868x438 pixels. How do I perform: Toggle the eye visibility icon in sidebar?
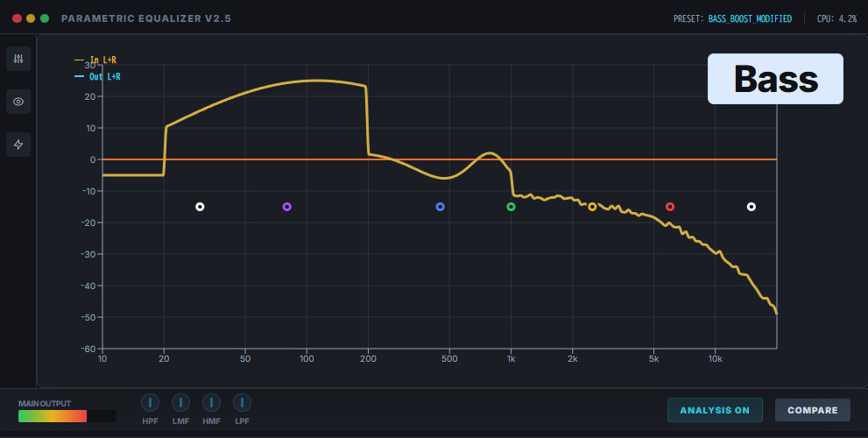tap(18, 102)
